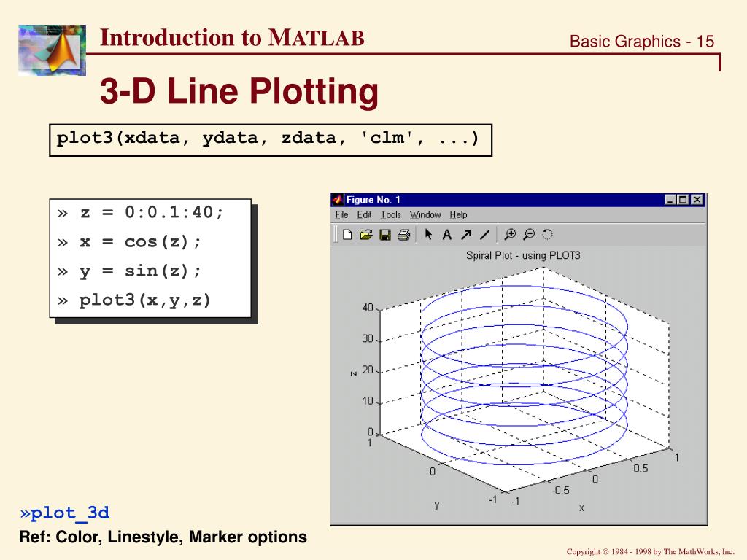The image size is (747, 560).
Task: Click the y axis label
Action: 437,506
